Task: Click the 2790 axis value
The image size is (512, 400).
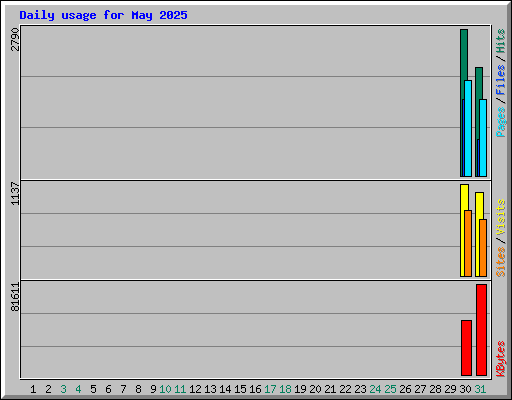Action: pos(15,39)
